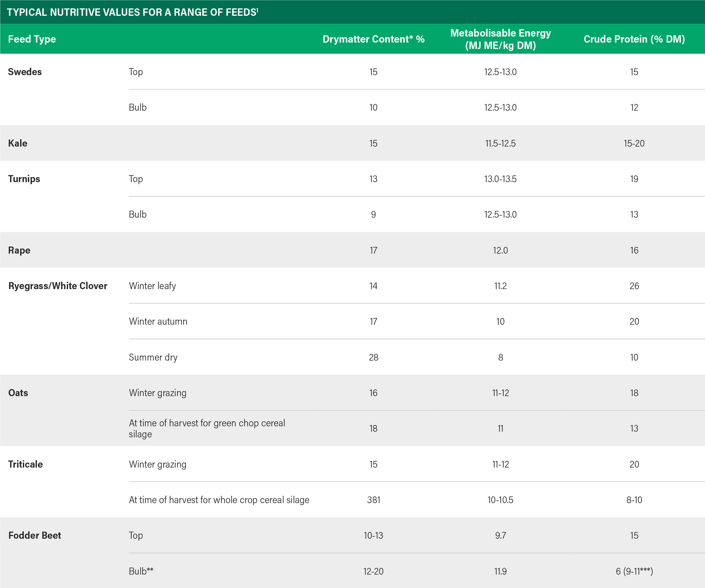Click Winter leafy energy value '11.2'
Screen dimensions: 705x588
click(x=500, y=286)
